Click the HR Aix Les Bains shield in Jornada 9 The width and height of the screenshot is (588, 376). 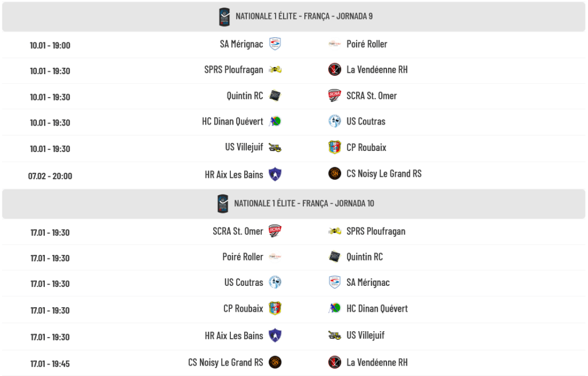click(x=275, y=174)
